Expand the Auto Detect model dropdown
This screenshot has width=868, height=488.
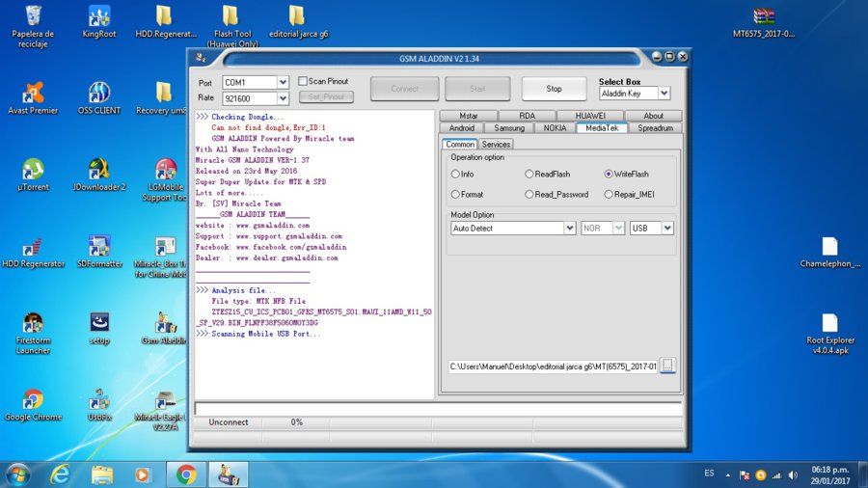tap(570, 228)
